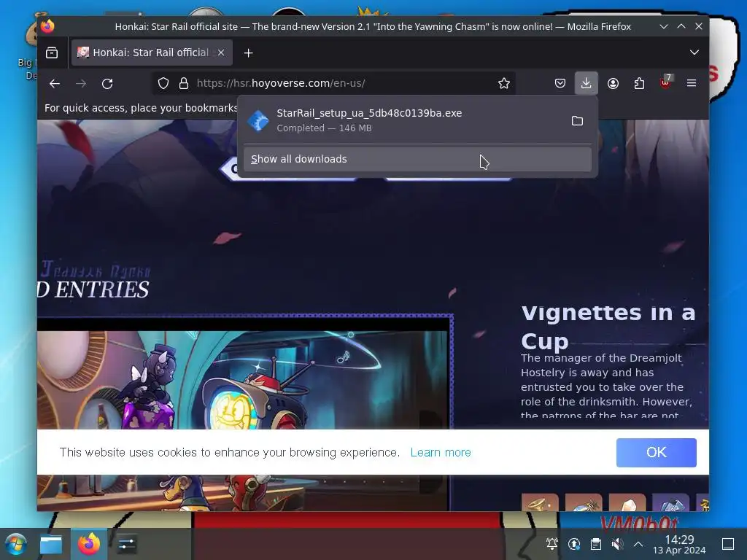Screen dimensions: 747x560
Task: Switch to Firefox in the taskbar
Action: [x=88, y=544]
